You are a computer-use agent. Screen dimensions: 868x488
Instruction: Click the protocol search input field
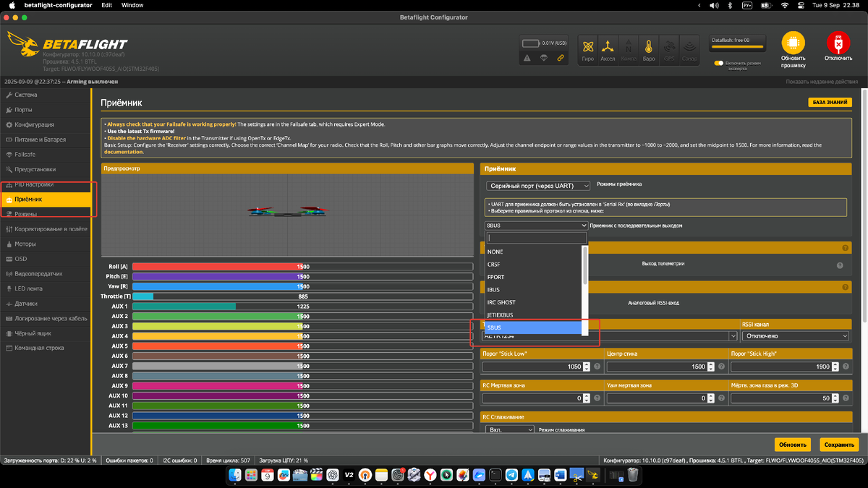coord(536,237)
